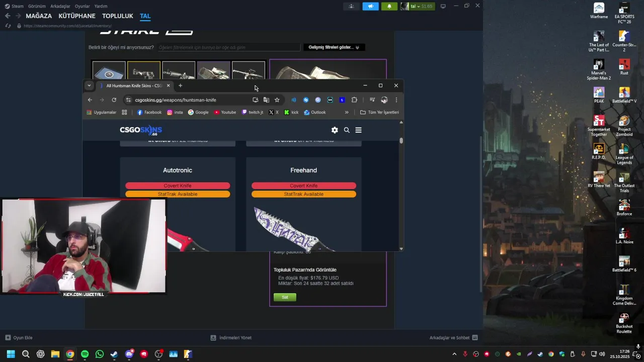Bookmark page with Chrome star icon

(277, 100)
